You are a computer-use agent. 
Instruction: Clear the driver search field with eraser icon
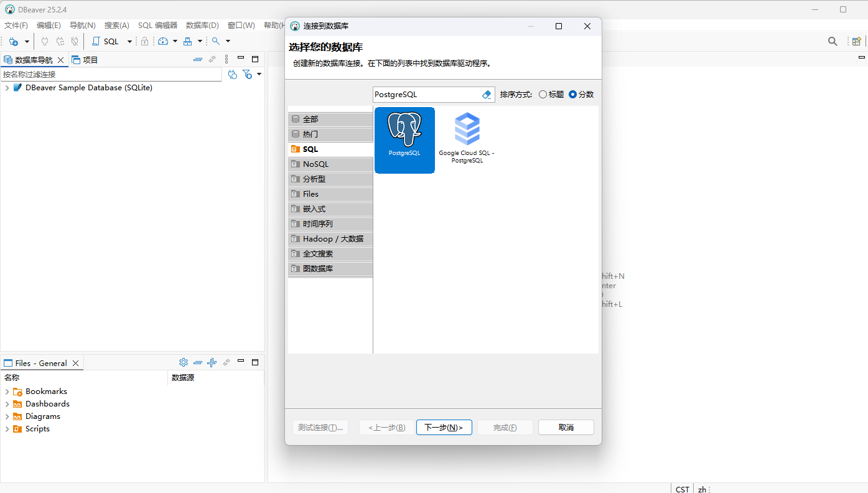[x=487, y=95]
